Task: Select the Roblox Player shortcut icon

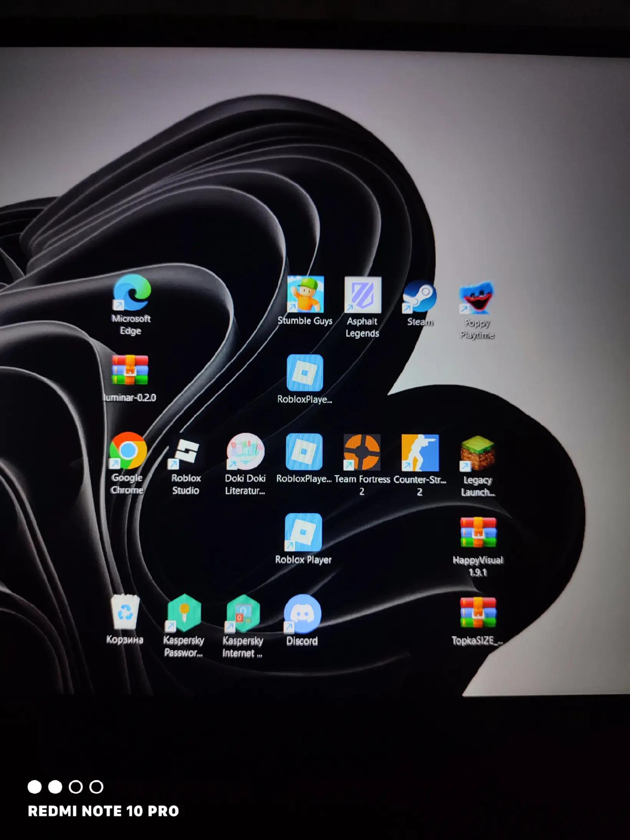Action: coord(303,532)
